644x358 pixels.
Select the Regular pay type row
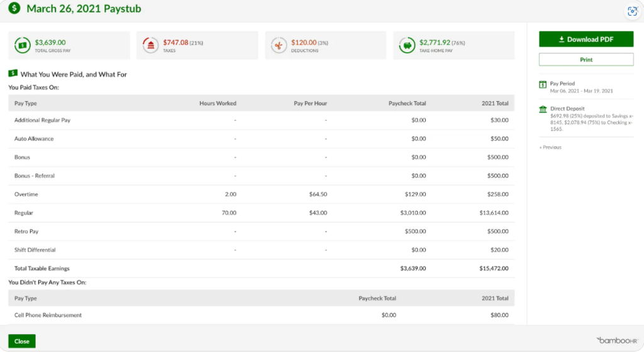click(x=261, y=213)
